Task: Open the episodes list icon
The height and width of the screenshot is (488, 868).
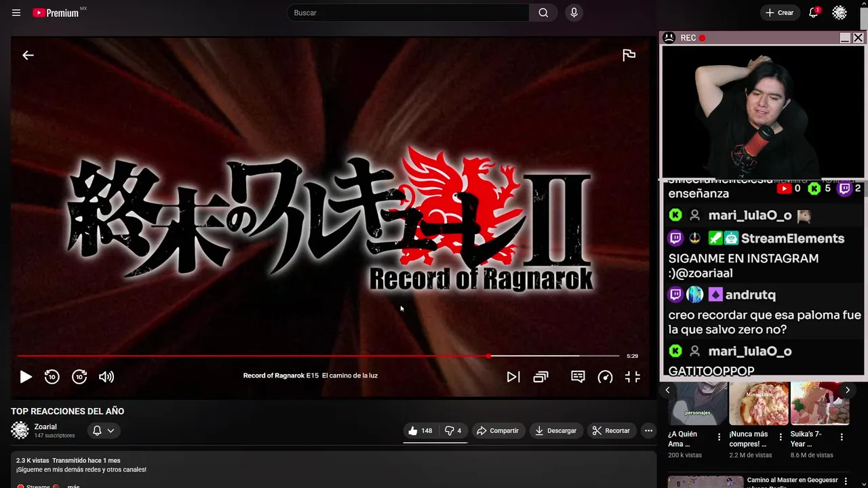Action: (x=540, y=377)
